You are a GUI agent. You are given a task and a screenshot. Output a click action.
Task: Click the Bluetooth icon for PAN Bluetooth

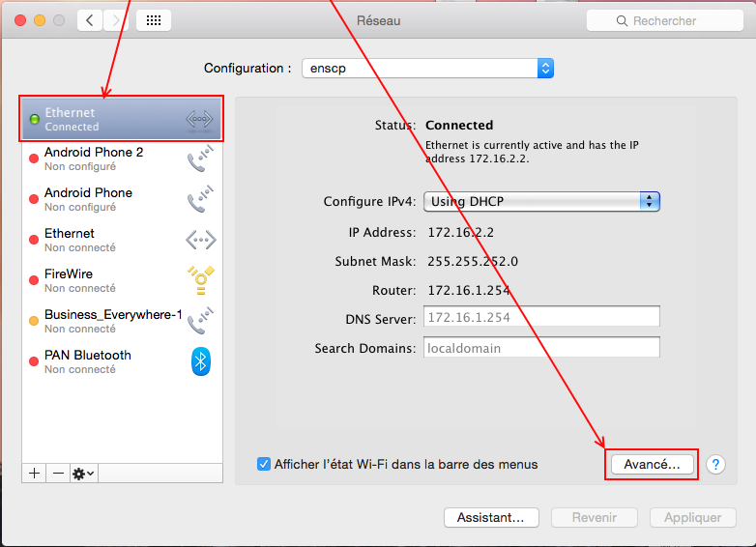(200, 361)
